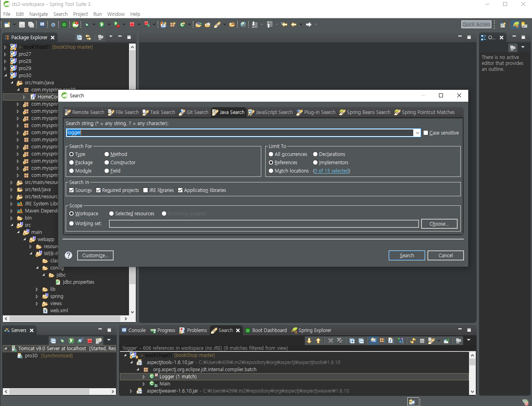Click Link with Editor in Package Explorer
The height and width of the screenshot is (406, 532).
(88, 37)
